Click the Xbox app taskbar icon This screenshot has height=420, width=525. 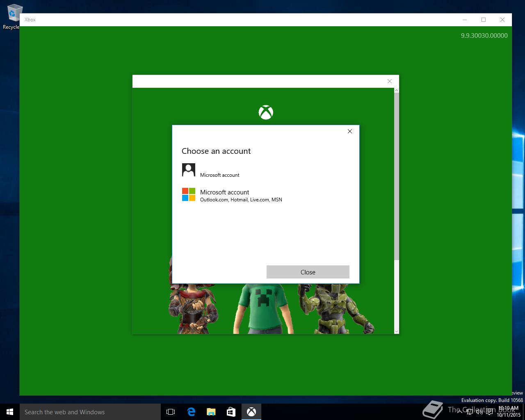click(251, 412)
